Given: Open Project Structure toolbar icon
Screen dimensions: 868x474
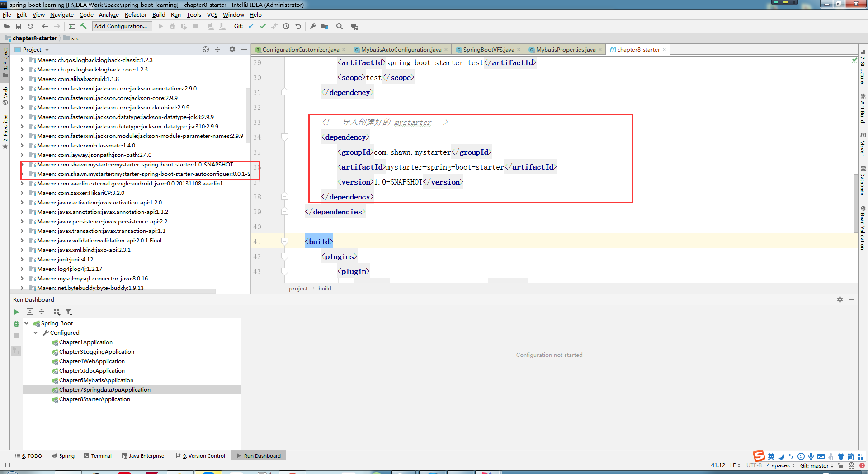Looking at the screenshot, I should [x=325, y=26].
